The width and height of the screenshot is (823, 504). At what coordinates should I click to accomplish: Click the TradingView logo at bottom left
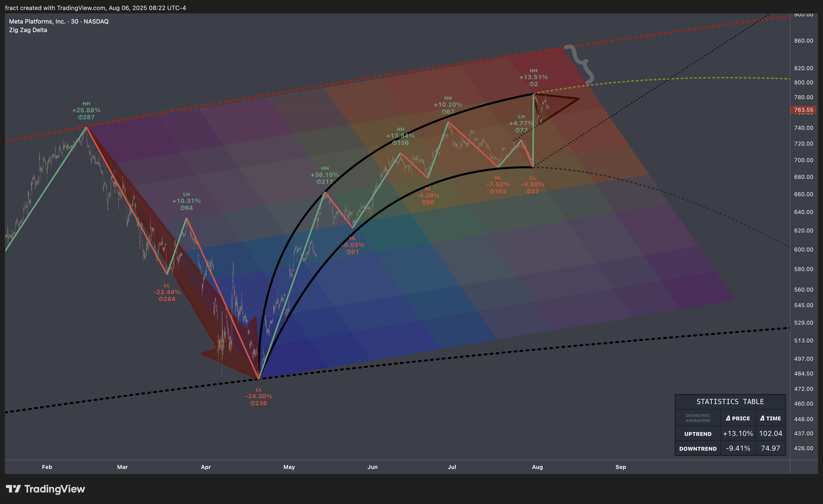(45, 489)
